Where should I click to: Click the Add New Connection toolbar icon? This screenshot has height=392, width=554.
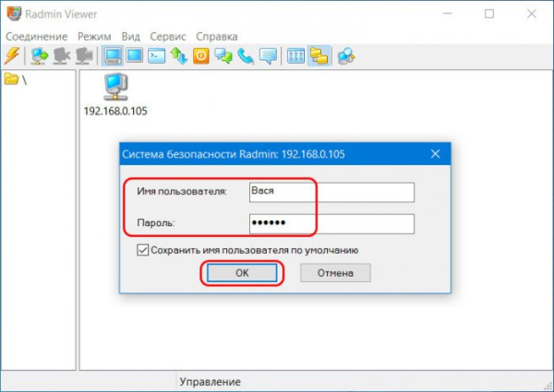point(39,56)
